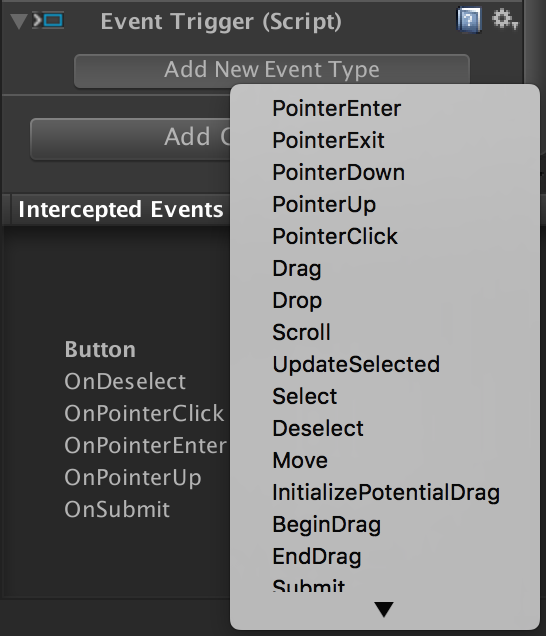Click the Intercepted Events preview header
The image size is (546, 636).
[x=120, y=209]
